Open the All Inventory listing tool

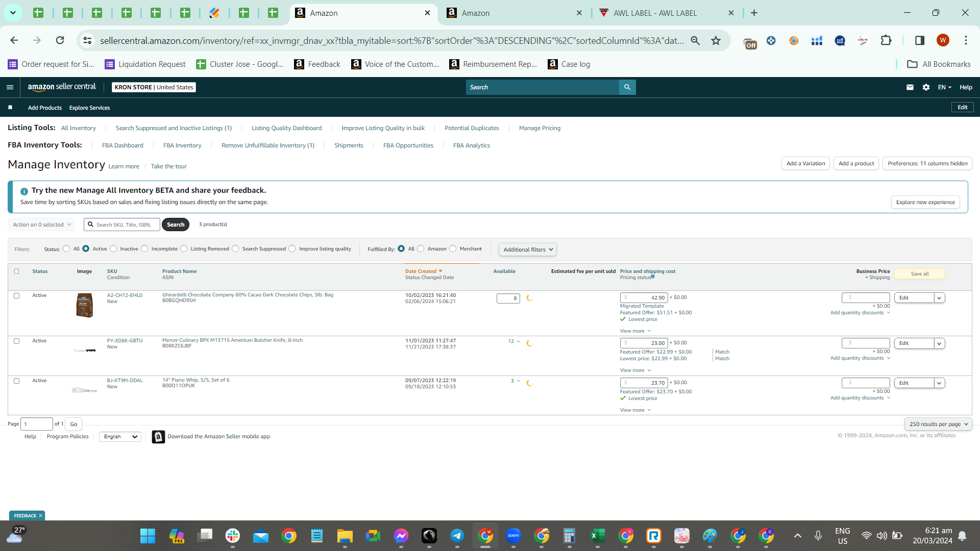(x=79, y=128)
